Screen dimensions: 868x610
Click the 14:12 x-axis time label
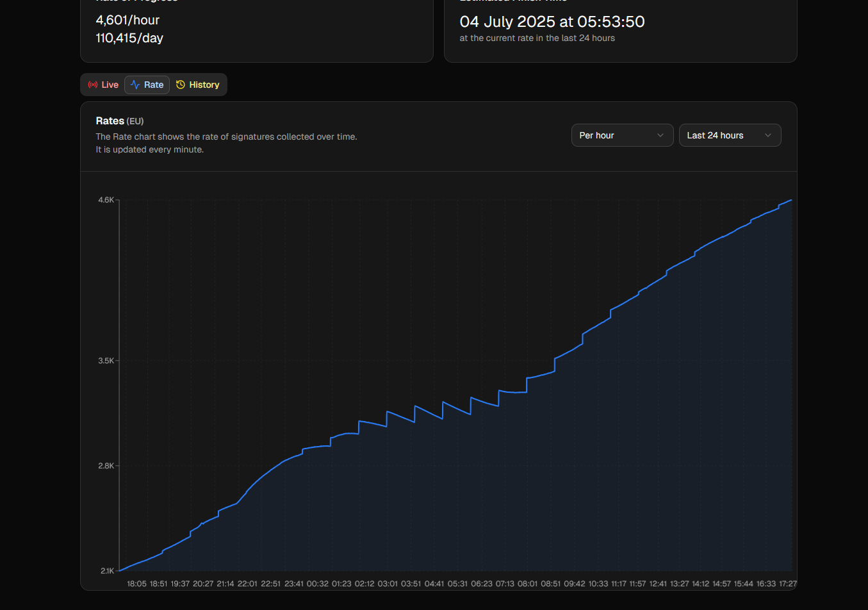[x=701, y=584]
